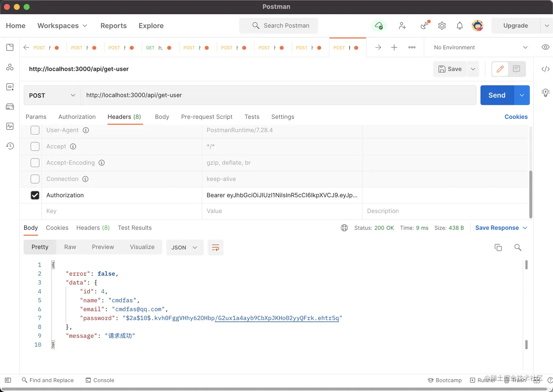Open Find and Replace
The image size is (553, 392).
[x=48, y=380]
